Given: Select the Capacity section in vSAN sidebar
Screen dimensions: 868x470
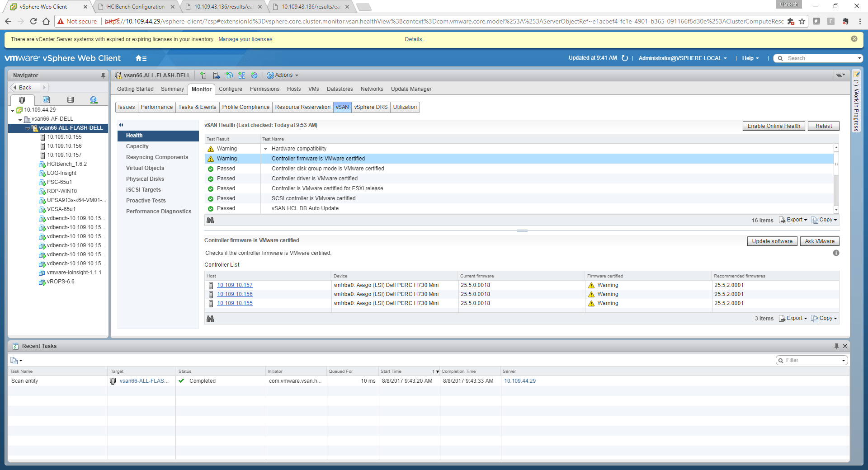Looking at the screenshot, I should point(137,146).
